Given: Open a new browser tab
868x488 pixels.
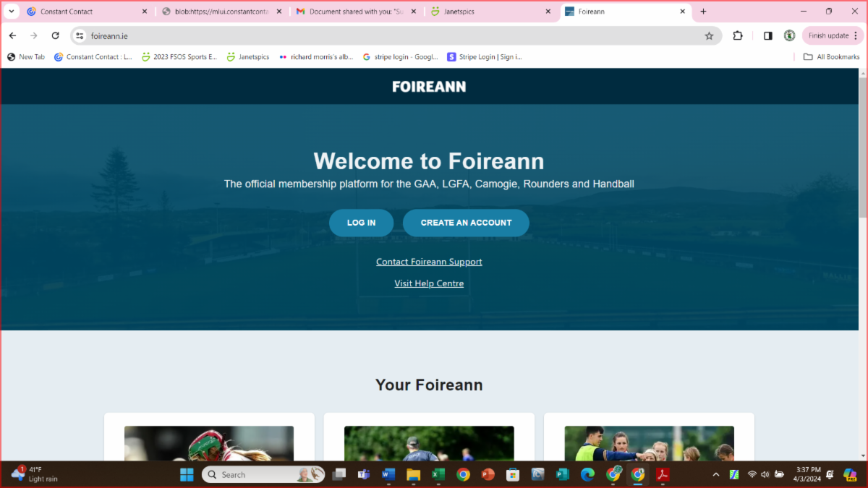Looking at the screenshot, I should click(x=703, y=12).
